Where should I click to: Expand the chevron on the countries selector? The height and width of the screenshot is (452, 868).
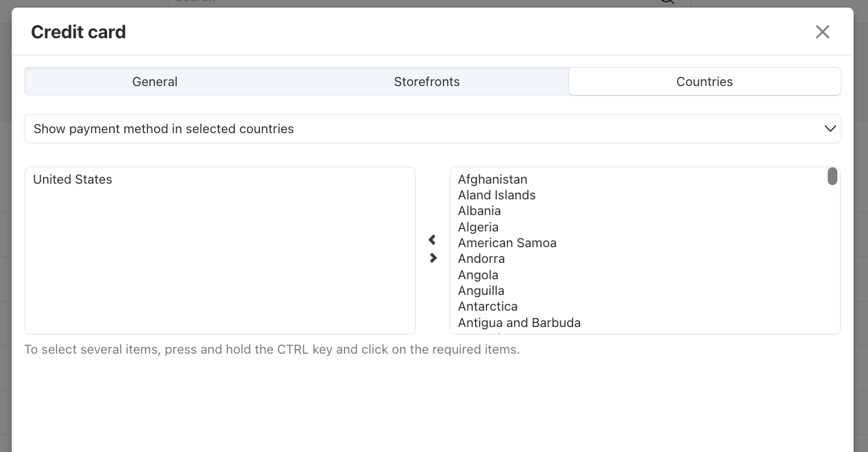point(830,128)
